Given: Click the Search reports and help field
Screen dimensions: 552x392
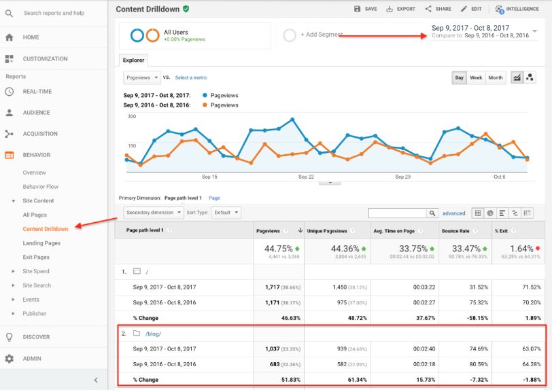Looking at the screenshot, I should [54, 13].
